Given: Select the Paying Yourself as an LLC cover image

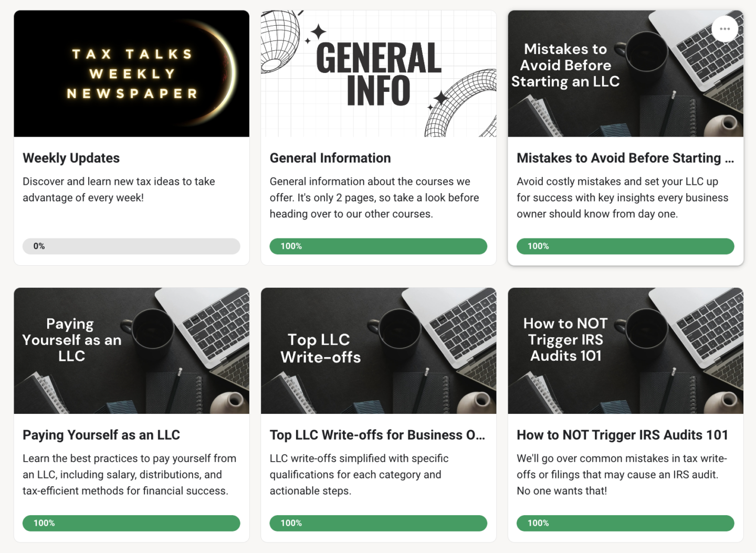Looking at the screenshot, I should click(x=132, y=351).
